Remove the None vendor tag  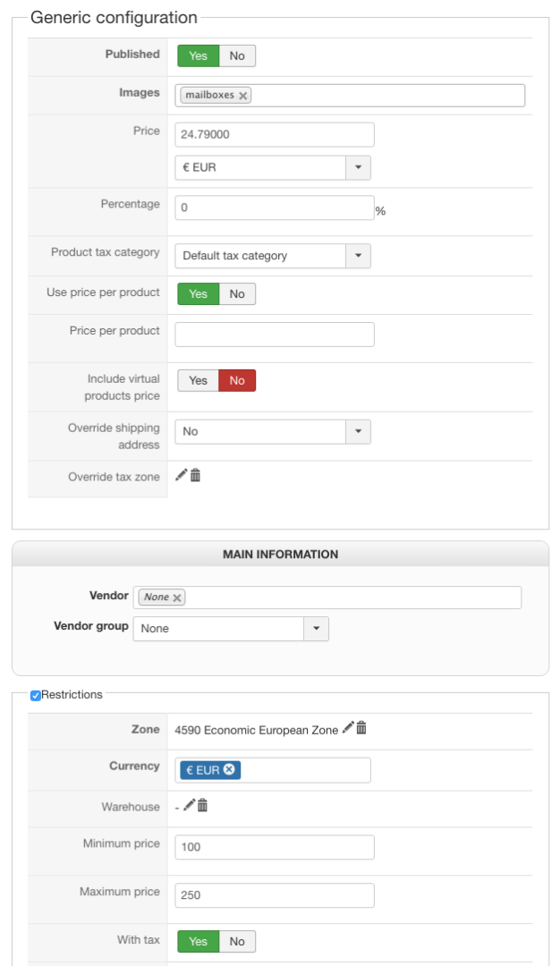[177, 597]
